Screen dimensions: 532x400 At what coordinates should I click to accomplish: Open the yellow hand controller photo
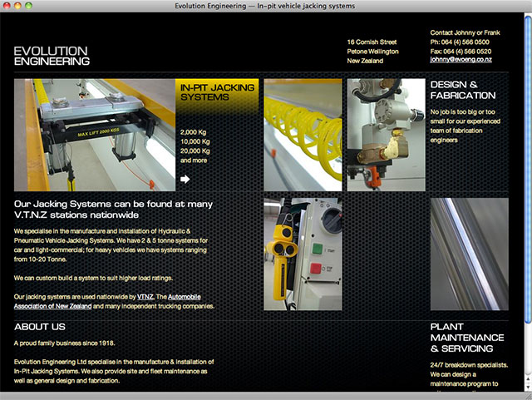303,254
